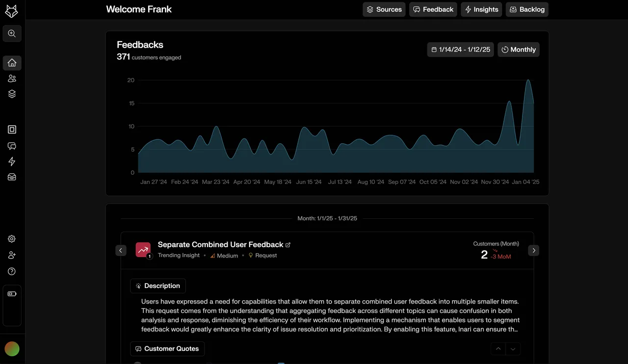The width and height of the screenshot is (628, 364).
Task: Open the external link icon beside the insight title
Action: (x=288, y=245)
